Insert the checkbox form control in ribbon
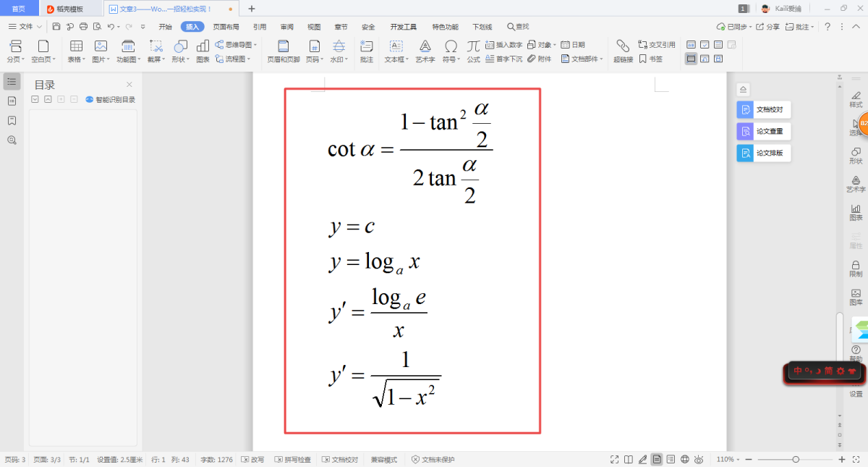 click(x=704, y=44)
